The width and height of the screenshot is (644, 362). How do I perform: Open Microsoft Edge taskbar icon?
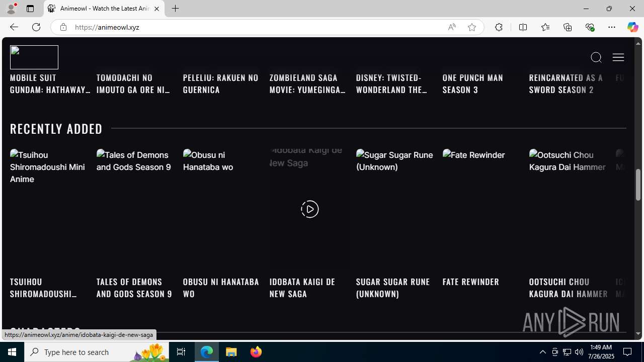(207, 352)
